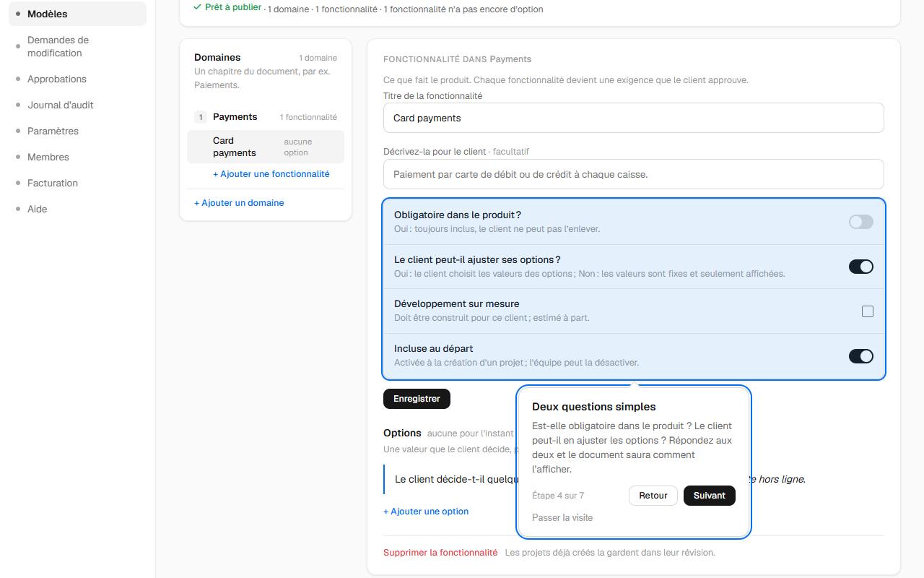Open the Aide page
The height and width of the screenshot is (578, 924).
[77, 209]
